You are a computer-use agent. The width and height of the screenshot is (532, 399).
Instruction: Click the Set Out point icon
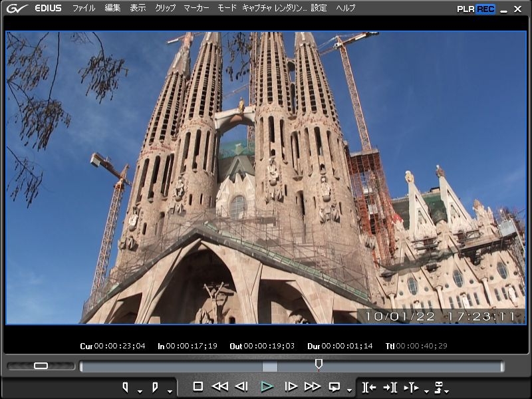coord(155,386)
